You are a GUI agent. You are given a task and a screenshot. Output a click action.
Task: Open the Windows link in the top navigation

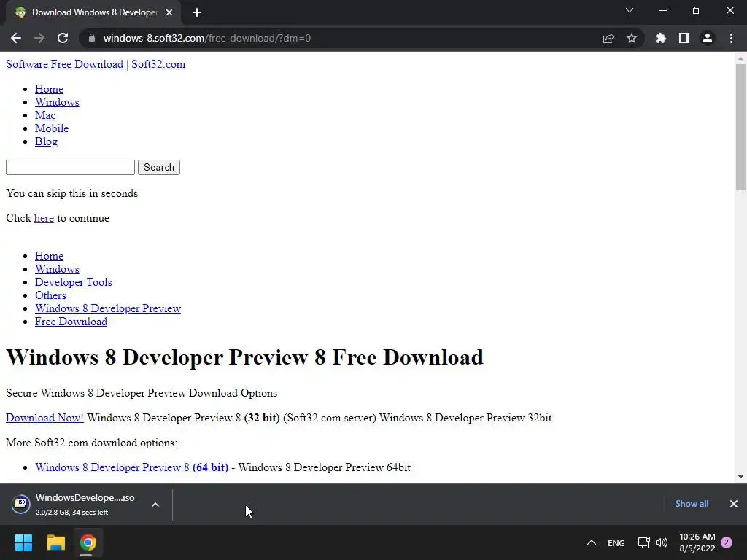tap(57, 102)
